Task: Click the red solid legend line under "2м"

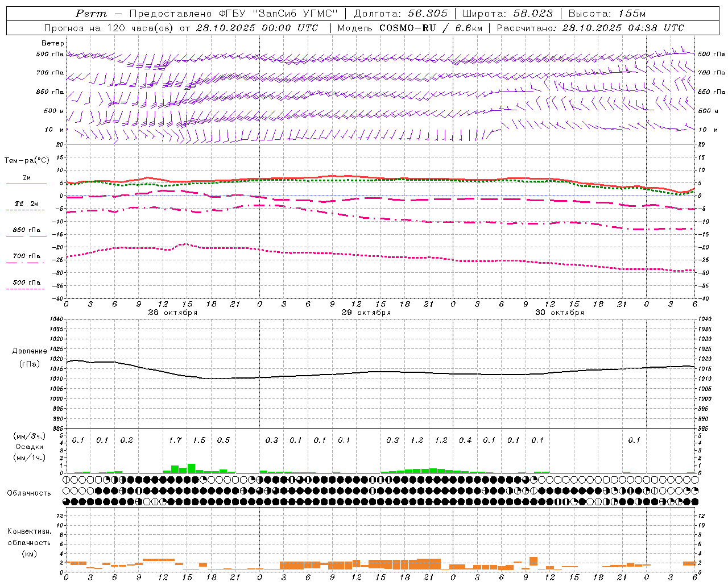Action: click(x=26, y=184)
